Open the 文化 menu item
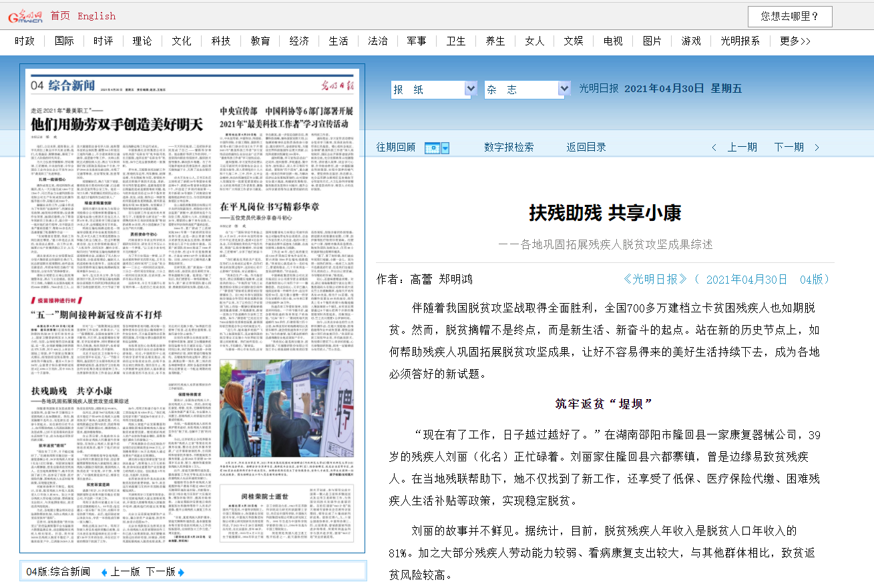874x588 pixels. pos(181,41)
